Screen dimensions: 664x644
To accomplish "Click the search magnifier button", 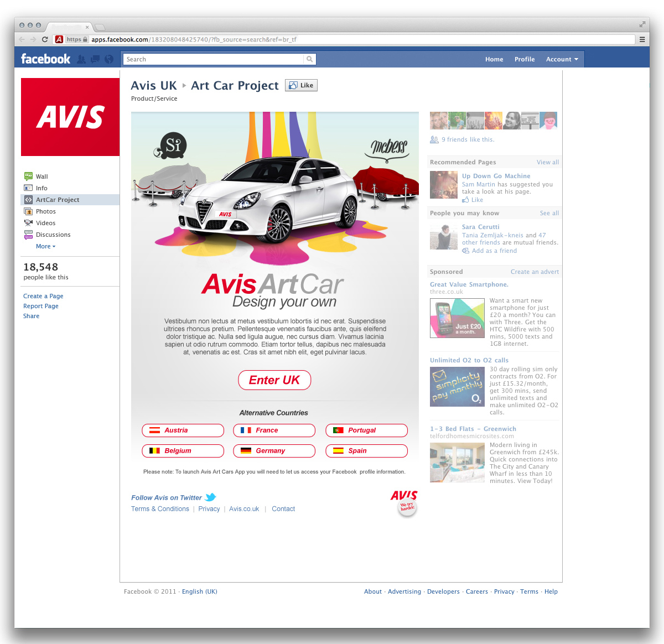I will click(x=310, y=59).
